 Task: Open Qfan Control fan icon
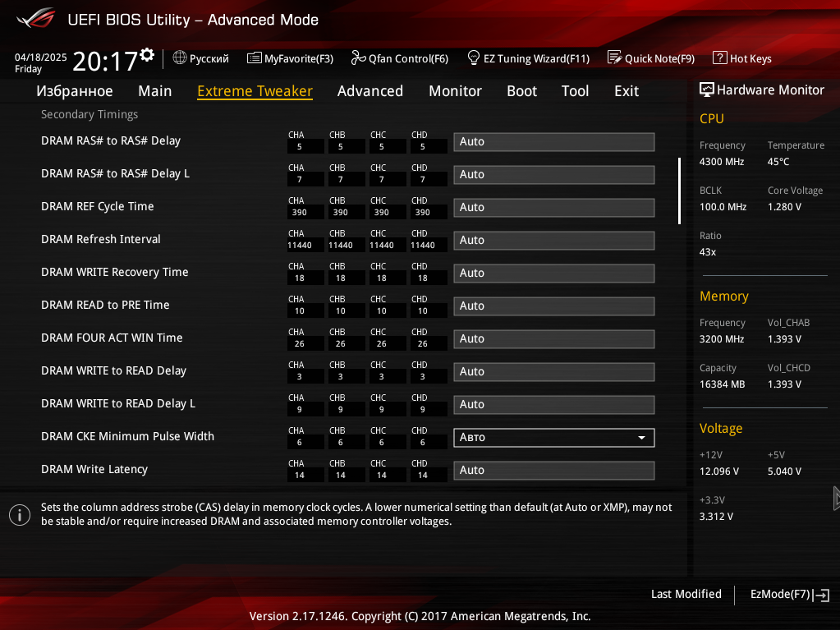point(358,57)
